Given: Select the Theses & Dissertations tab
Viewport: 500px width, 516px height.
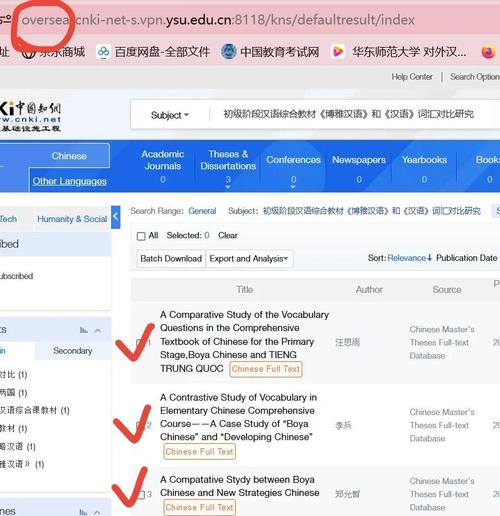Looking at the screenshot, I should 228,166.
